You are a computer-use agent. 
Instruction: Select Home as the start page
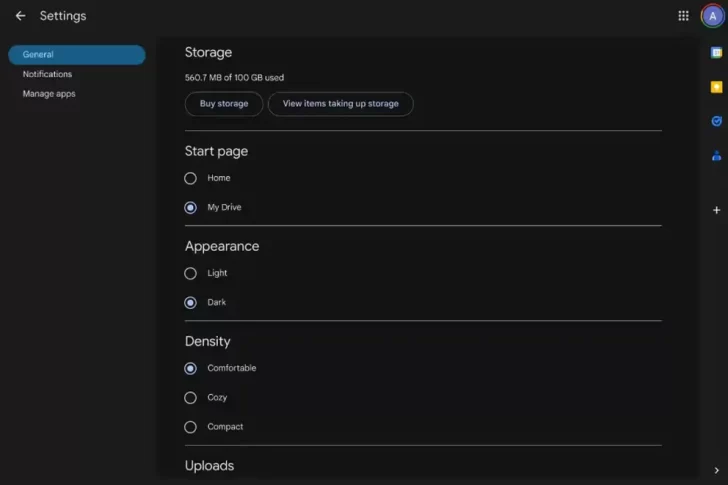click(x=190, y=178)
